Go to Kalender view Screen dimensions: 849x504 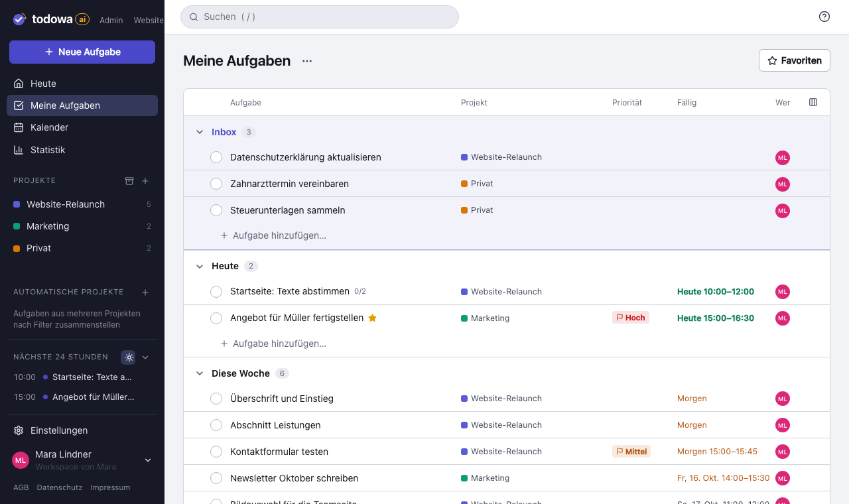82,127
